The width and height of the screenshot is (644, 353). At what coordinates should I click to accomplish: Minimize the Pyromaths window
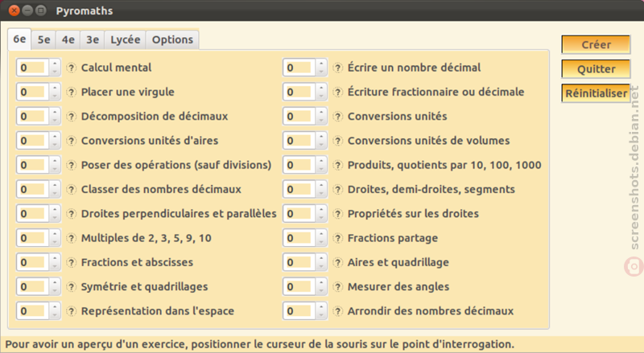click(x=27, y=10)
